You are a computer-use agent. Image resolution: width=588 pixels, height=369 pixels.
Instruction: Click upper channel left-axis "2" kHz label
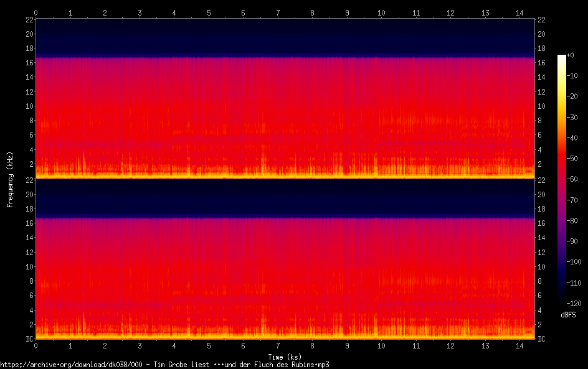click(32, 164)
